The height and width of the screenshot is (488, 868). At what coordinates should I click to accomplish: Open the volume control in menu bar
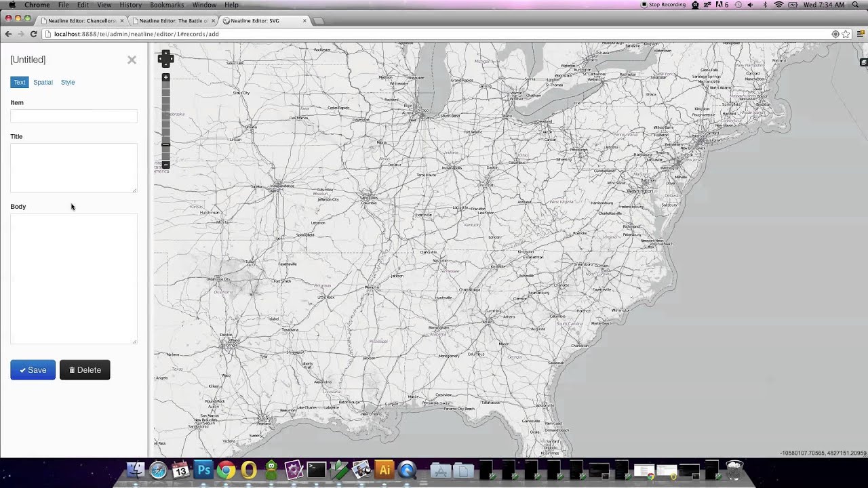point(750,5)
